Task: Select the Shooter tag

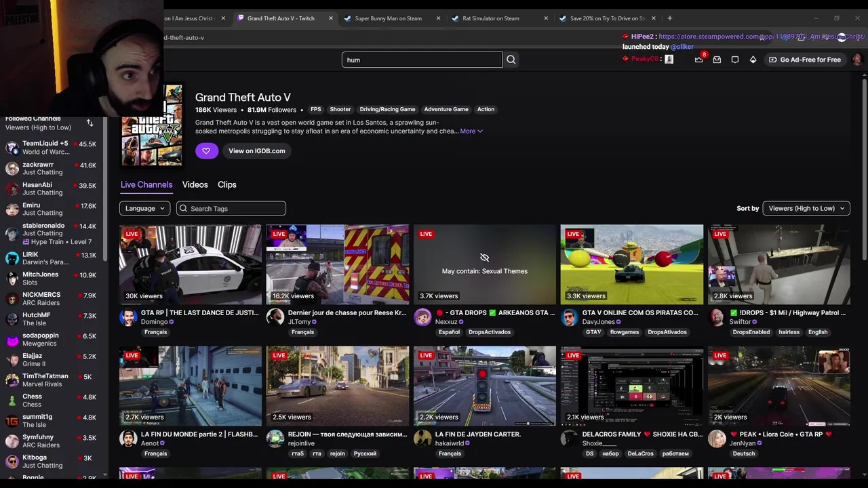Action: [340, 109]
